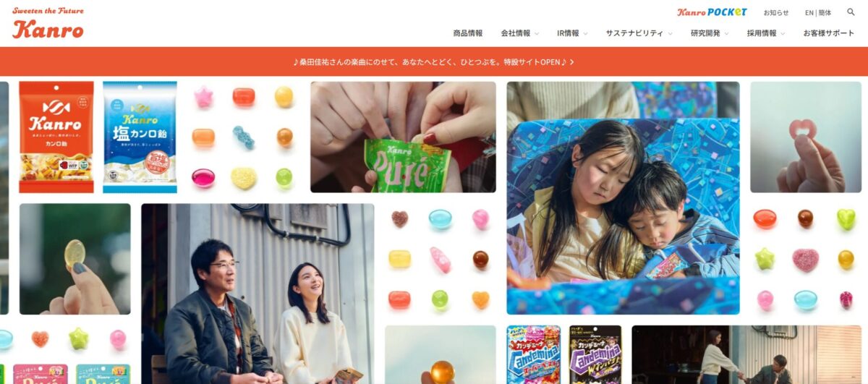Screen dimensions: 868x384
Task: Expand the 会社情報 dropdown menu
Action: [x=520, y=33]
